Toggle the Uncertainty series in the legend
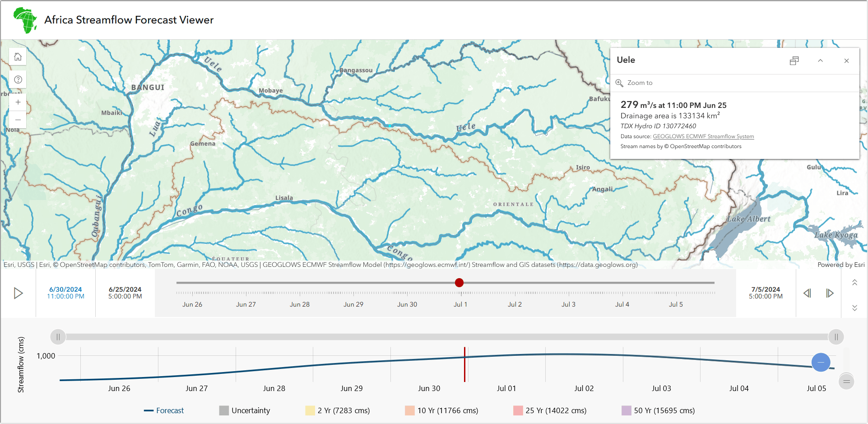This screenshot has height=424, width=868. pos(250,410)
